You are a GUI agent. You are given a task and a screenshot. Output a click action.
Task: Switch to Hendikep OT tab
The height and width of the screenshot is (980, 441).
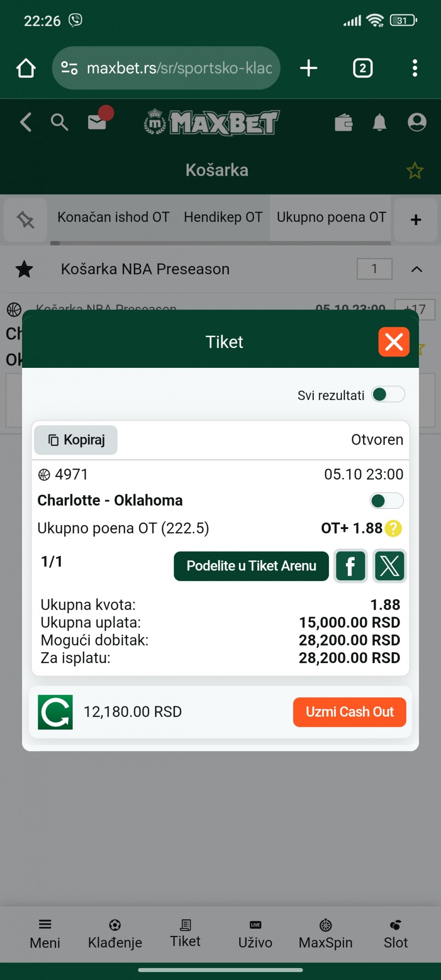point(223,217)
